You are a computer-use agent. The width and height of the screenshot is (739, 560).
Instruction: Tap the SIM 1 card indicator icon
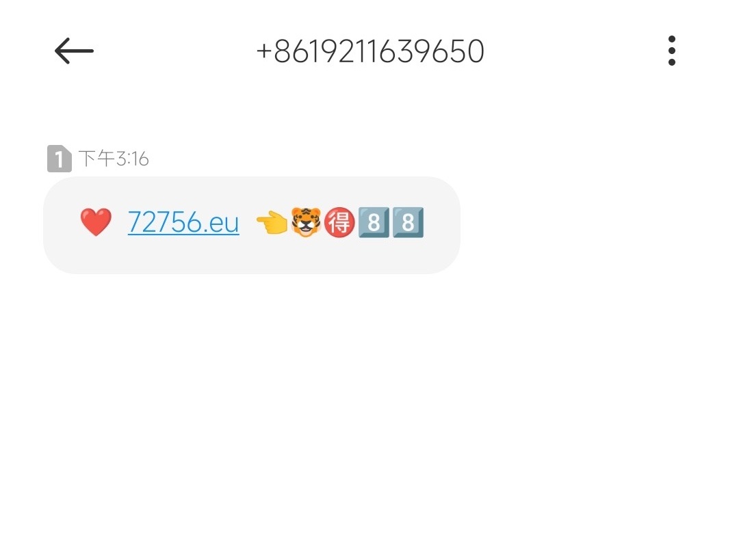tap(60, 159)
